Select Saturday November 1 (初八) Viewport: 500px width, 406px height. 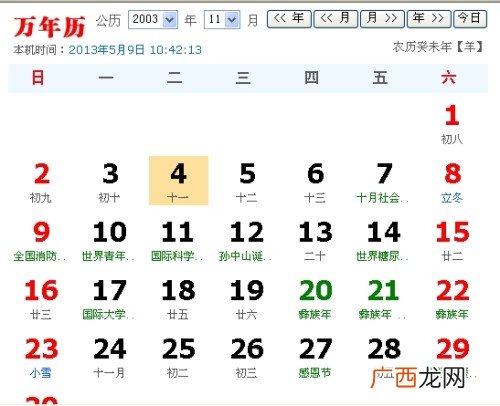[452, 124]
